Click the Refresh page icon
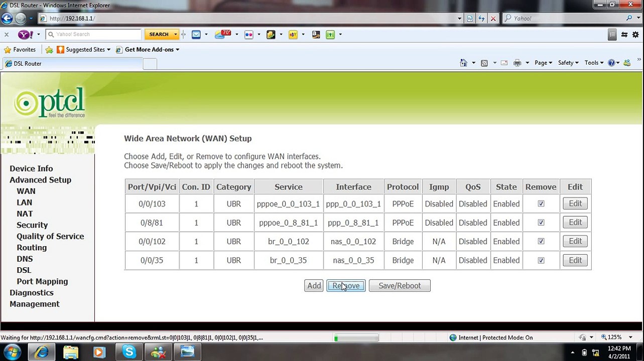Screen dimensions: 644x361 (481, 19)
